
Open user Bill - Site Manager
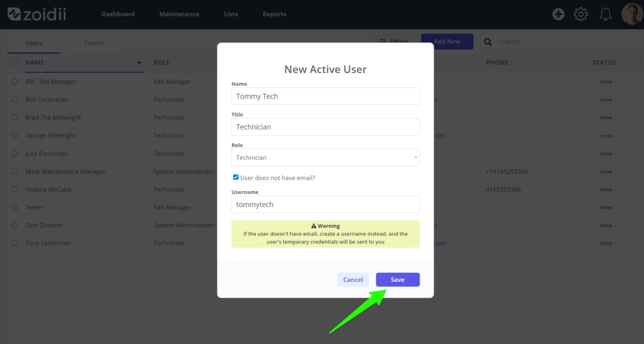tap(51, 82)
